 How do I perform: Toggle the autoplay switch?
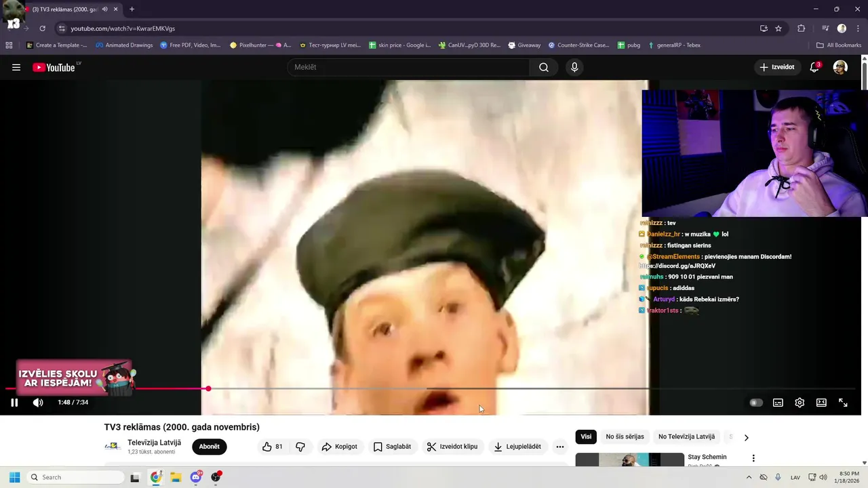[755, 403]
